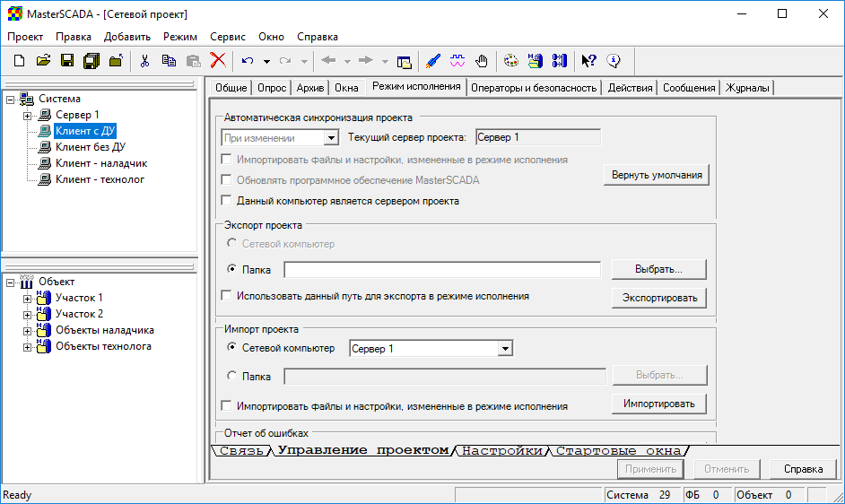Viewport: 845px width, 504px height.
Task: Enable Данный компьютер является сервером проекта checkbox
Action: 226,201
